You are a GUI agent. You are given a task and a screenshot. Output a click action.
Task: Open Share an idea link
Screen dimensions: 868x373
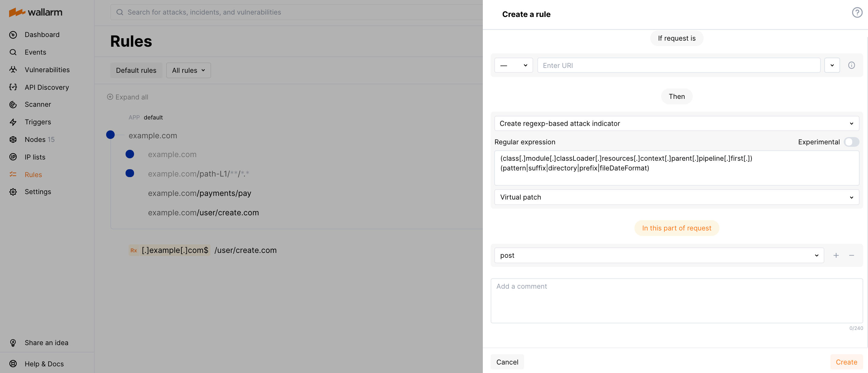click(x=46, y=343)
